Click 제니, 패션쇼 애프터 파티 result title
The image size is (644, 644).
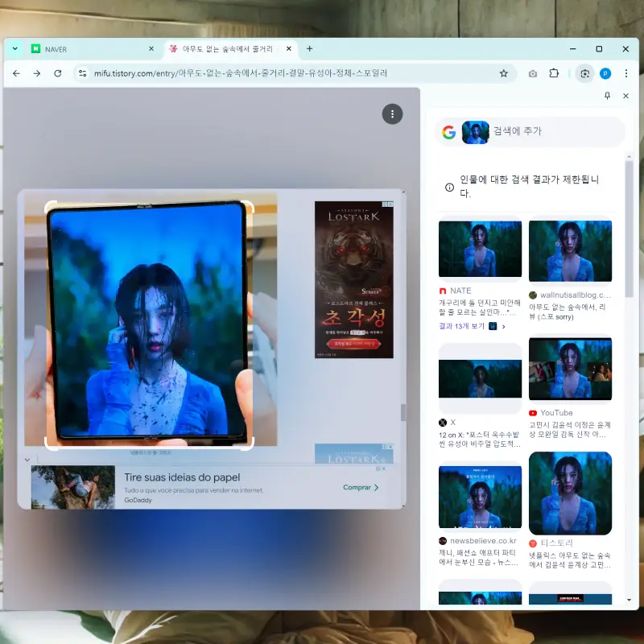(x=478, y=558)
